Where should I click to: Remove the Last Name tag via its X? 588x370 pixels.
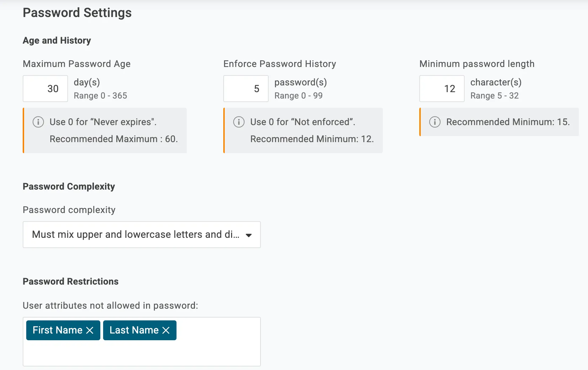[x=166, y=330]
